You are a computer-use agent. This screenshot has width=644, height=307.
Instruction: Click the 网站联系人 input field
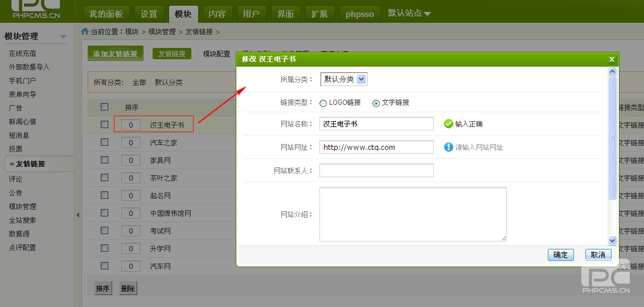pyautogui.click(x=376, y=170)
